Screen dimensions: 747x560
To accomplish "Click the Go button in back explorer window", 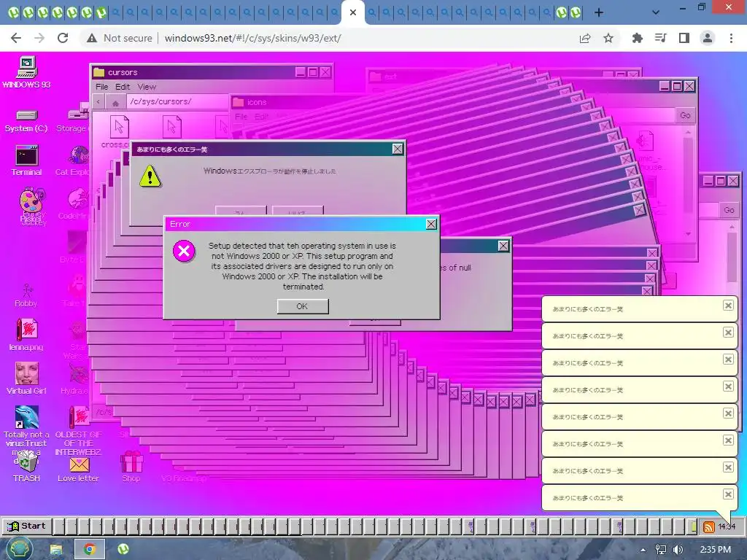I will pyautogui.click(x=685, y=115).
